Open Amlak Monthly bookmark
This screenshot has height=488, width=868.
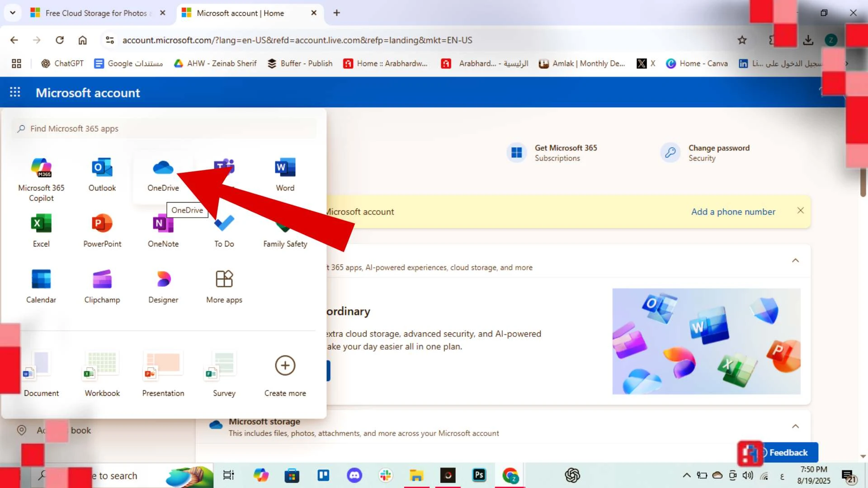582,64
